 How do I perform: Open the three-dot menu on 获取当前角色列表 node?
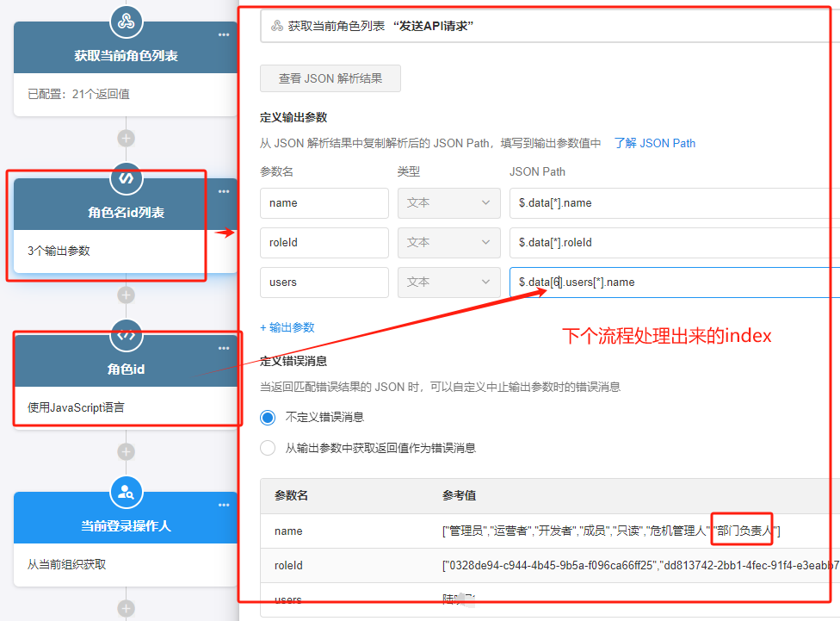[x=224, y=35]
